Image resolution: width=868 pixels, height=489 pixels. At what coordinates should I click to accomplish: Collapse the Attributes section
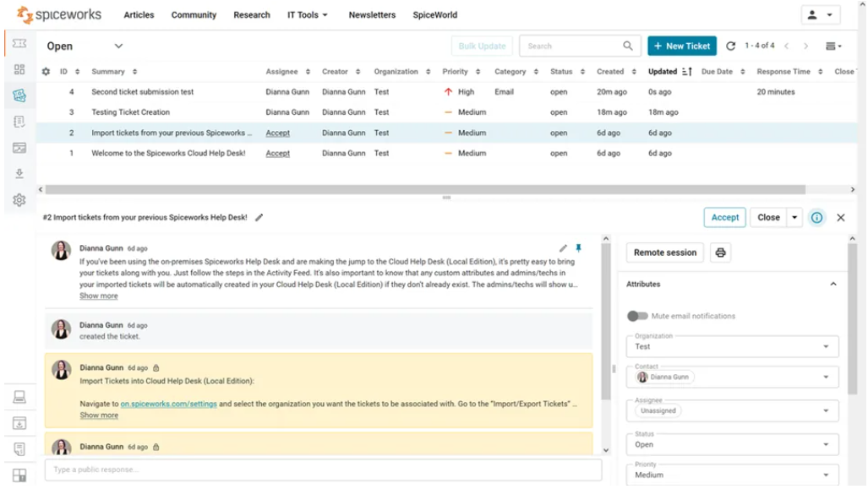(833, 284)
